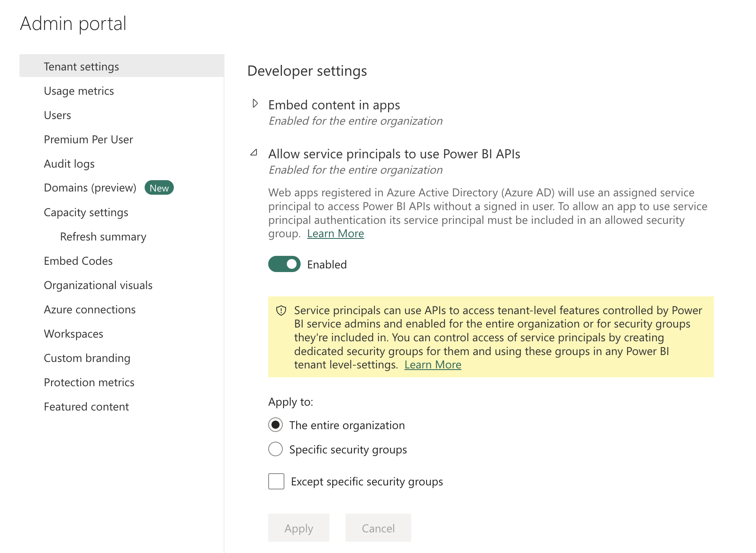756x553 pixels.
Task: Click the warning shield icon in the notice
Action: 280,311
